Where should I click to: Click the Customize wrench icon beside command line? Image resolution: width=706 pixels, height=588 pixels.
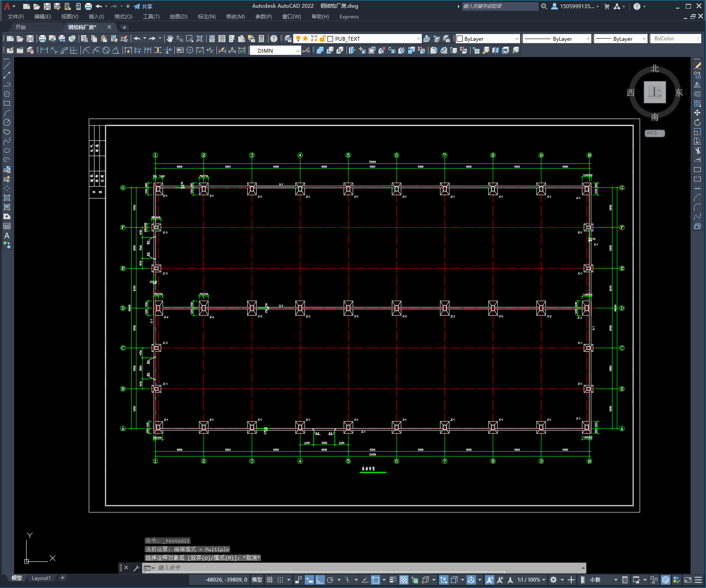tap(136, 568)
